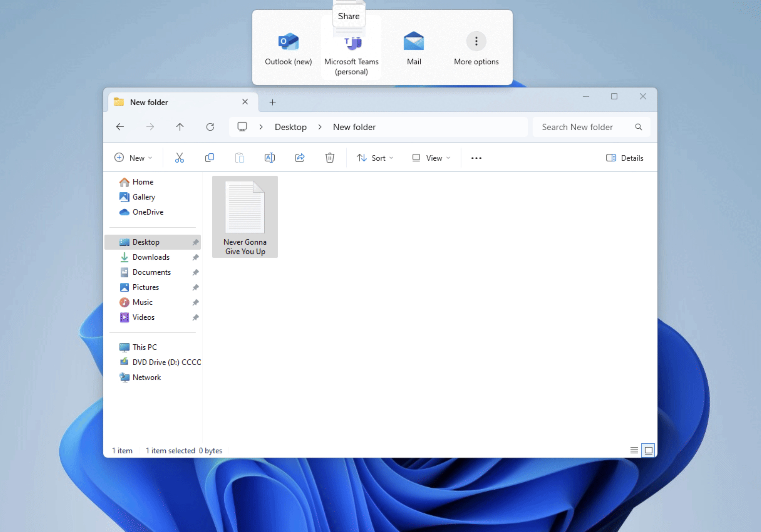Unpin Downloads from the sidebar
Screen dimensions: 761x532
coord(196,257)
